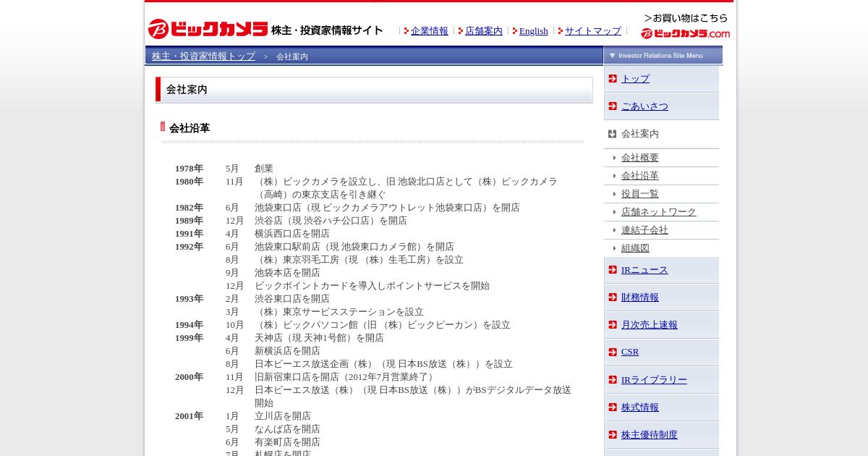Click the 立川店を開店 entry
Viewport: 868px width, 456px height.
[x=283, y=416]
